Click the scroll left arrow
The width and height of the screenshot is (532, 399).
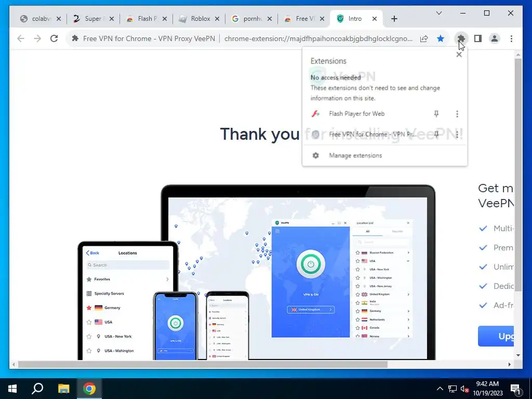14,364
